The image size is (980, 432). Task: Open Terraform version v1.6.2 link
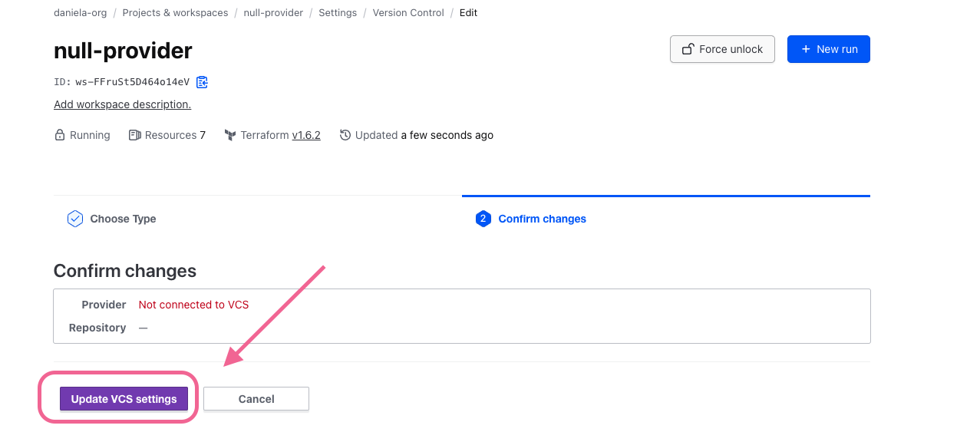coord(306,135)
